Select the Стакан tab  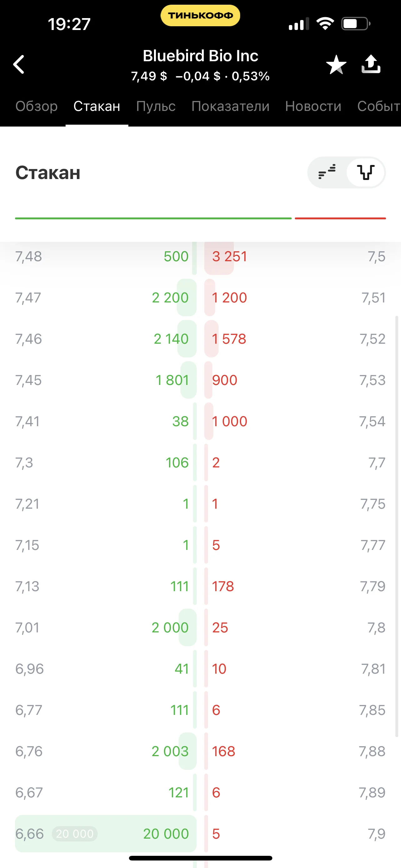(x=97, y=106)
